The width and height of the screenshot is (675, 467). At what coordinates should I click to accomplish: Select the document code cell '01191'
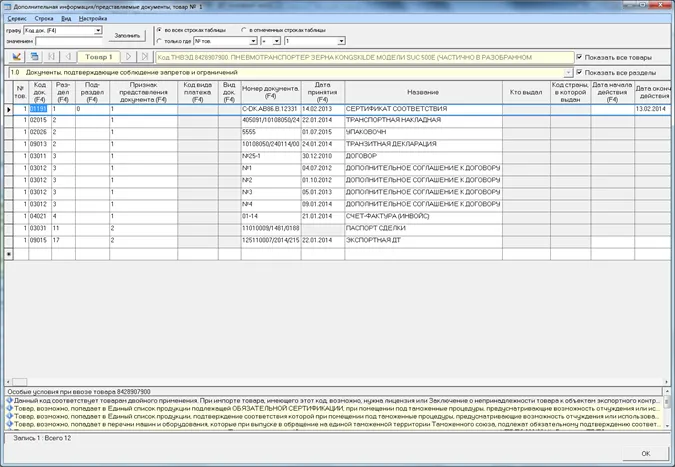(x=40, y=109)
